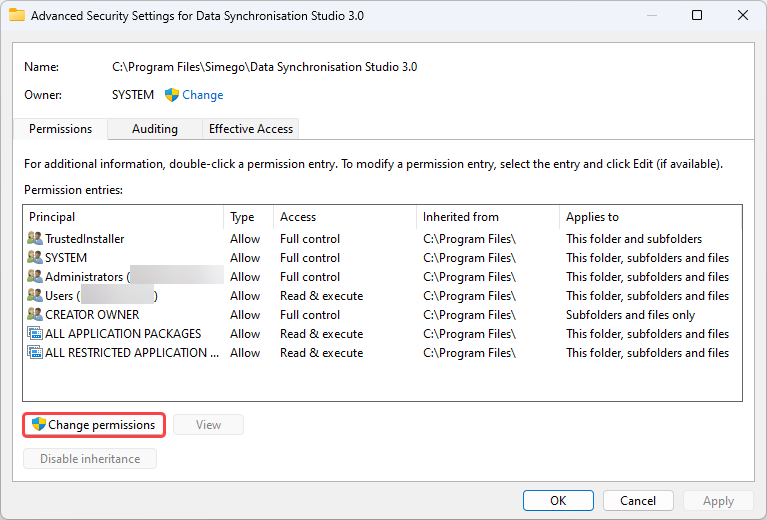Click the ALL APPLICATION PACKAGES icon

[x=35, y=334]
